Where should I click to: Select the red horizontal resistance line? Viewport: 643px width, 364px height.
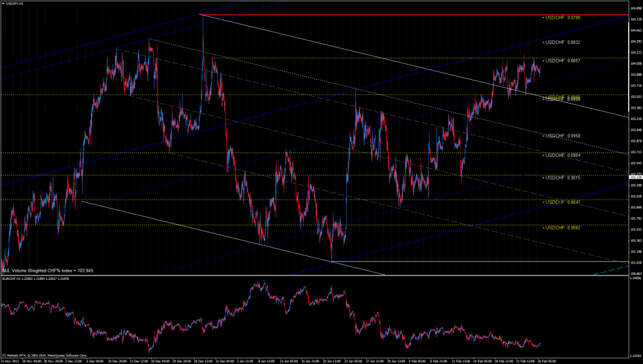point(414,15)
